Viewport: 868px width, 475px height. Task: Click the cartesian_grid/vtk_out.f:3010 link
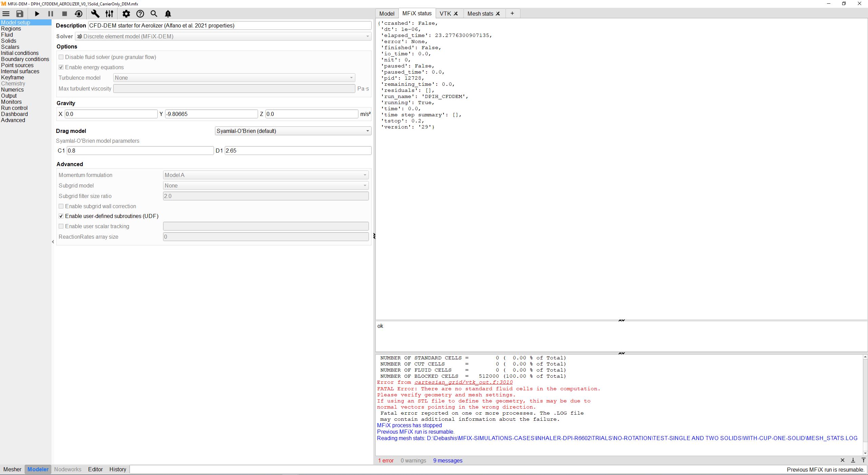pyautogui.click(x=463, y=382)
